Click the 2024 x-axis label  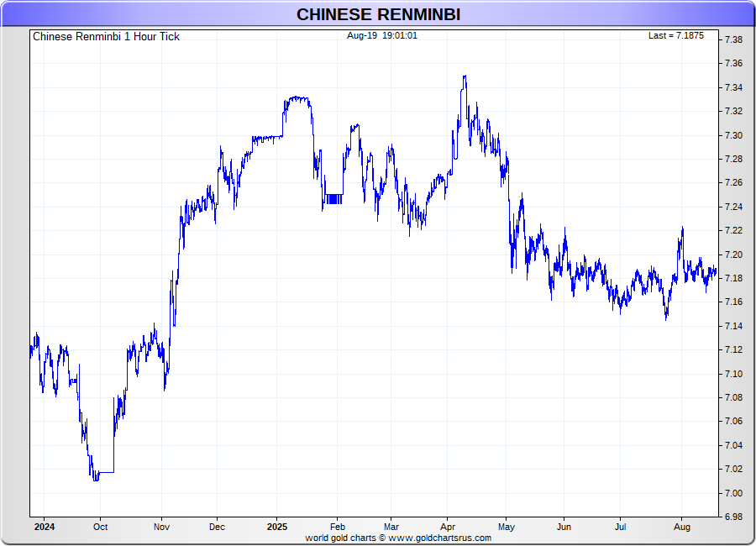coord(45,527)
